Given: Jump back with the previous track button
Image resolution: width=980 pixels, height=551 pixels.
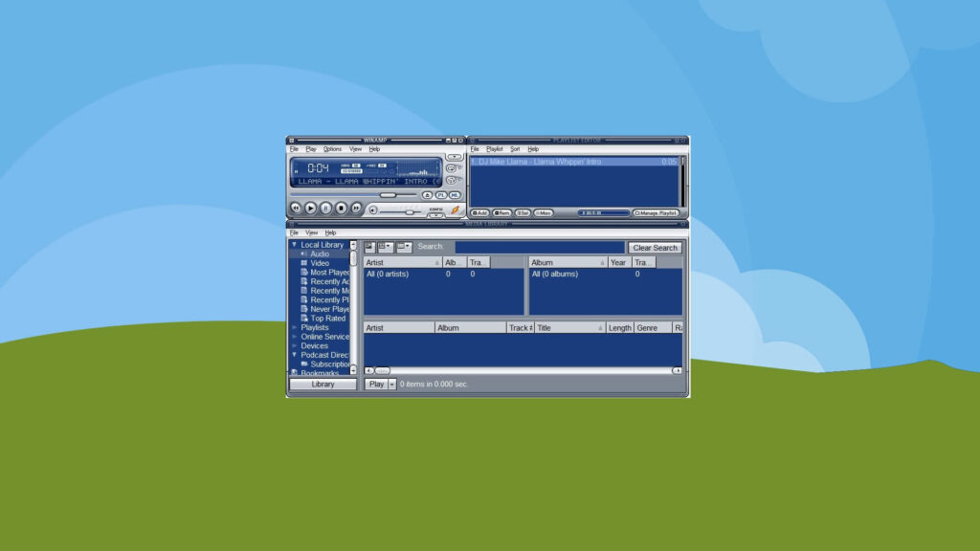Looking at the screenshot, I should click(x=296, y=208).
